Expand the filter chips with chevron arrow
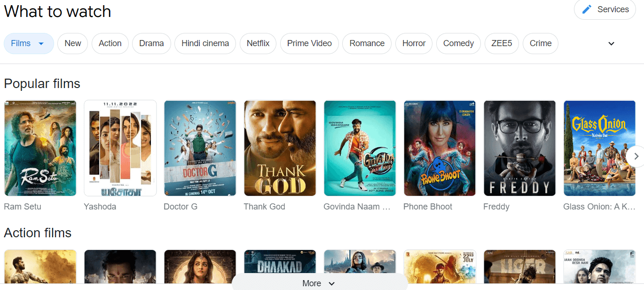Image resolution: width=644 pixels, height=290 pixels. pos(611,44)
